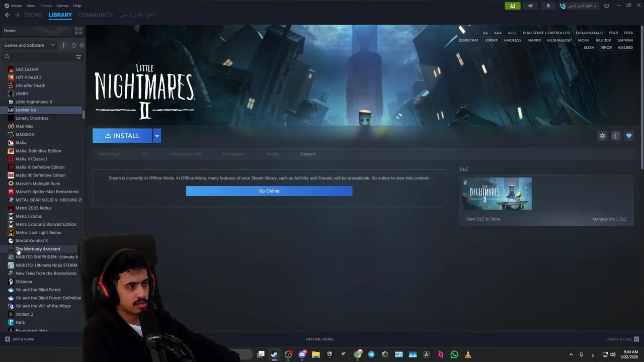Viewport: 644px width, 362px height.
Task: Open game settings gear icon
Action: pos(602,136)
